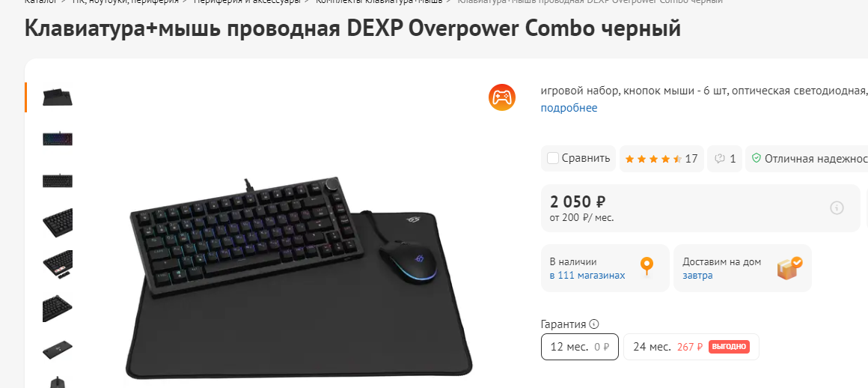868x388 pixels.
Task: Click the green shield reliability icon
Action: point(757,159)
